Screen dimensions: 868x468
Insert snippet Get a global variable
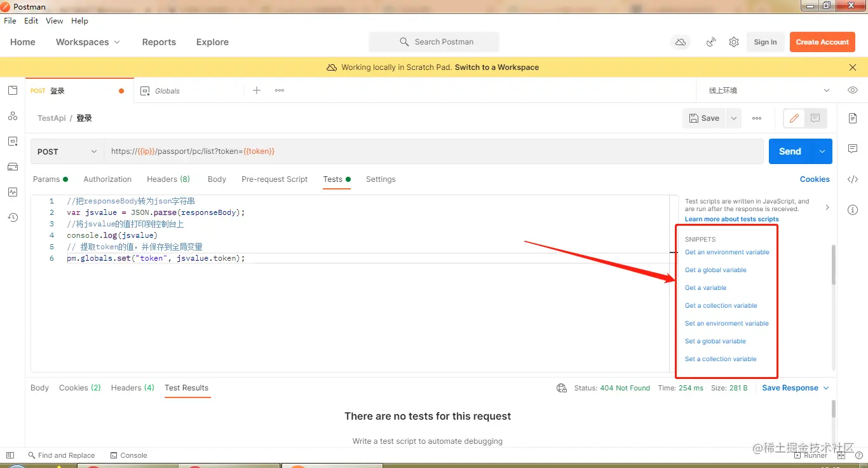tap(715, 270)
